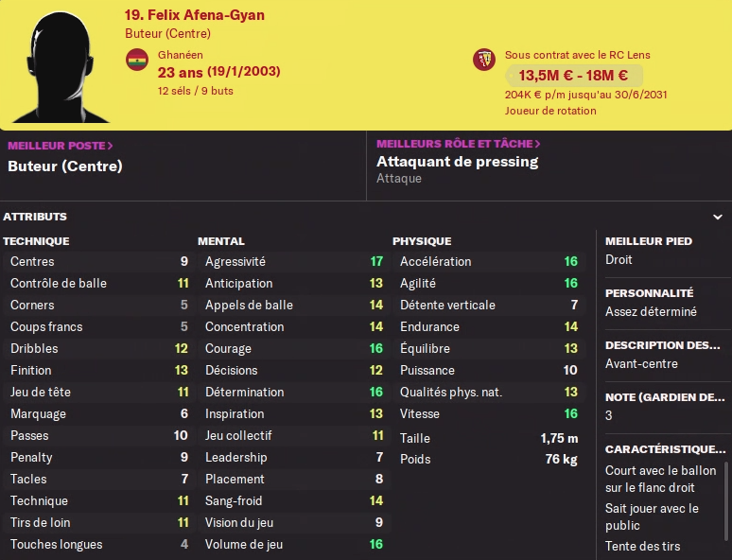Click the Technique column header
The width and height of the screenshot is (732, 560).
coord(36,241)
